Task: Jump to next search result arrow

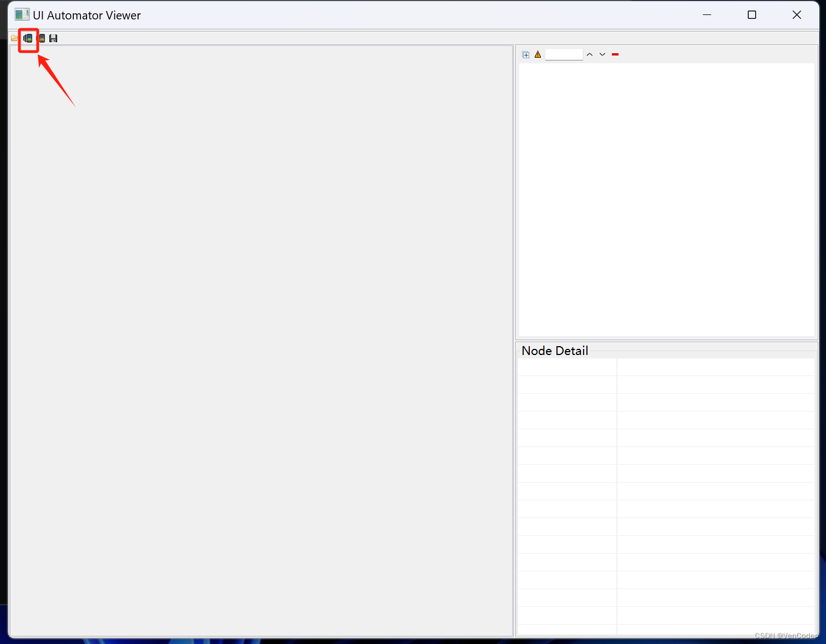Action: pos(602,54)
